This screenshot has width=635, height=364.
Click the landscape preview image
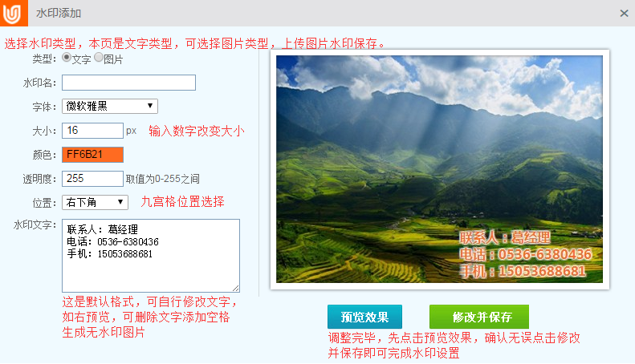click(439, 169)
